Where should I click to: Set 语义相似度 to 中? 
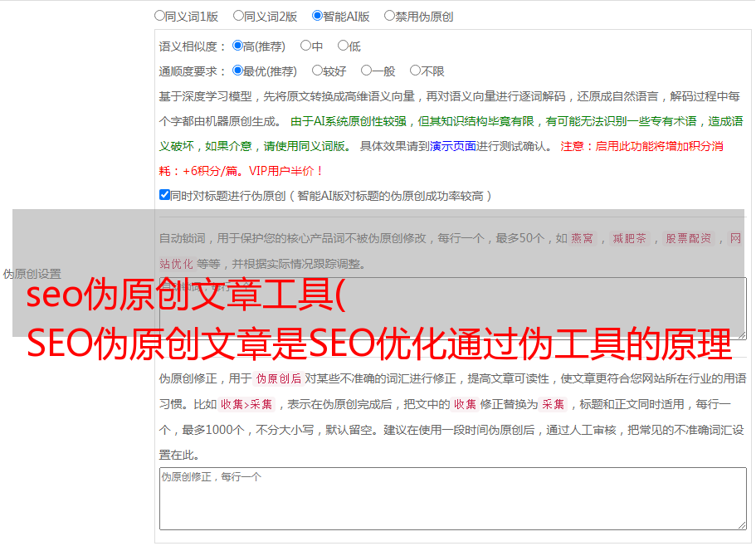305,46
